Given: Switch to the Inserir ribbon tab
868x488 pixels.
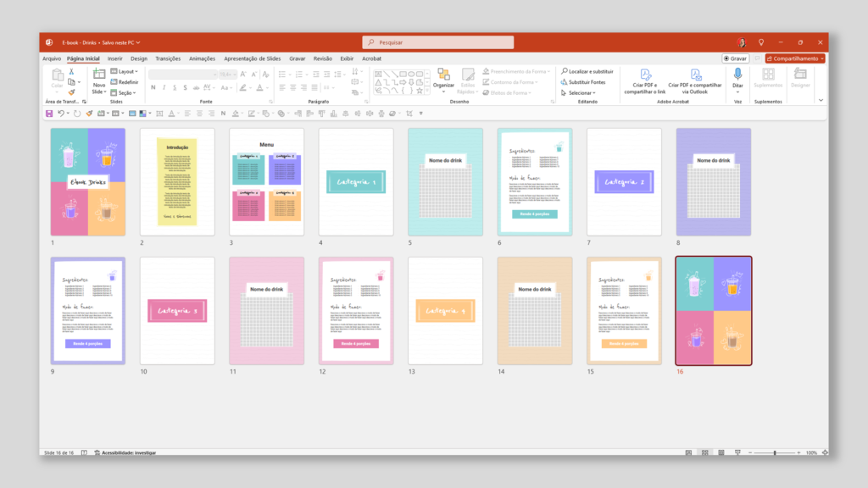Looking at the screenshot, I should [x=115, y=59].
